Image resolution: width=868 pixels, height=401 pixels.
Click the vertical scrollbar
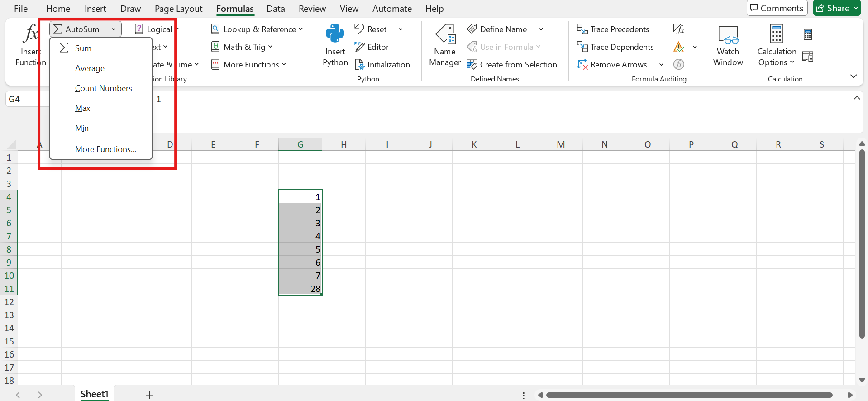[862, 244]
